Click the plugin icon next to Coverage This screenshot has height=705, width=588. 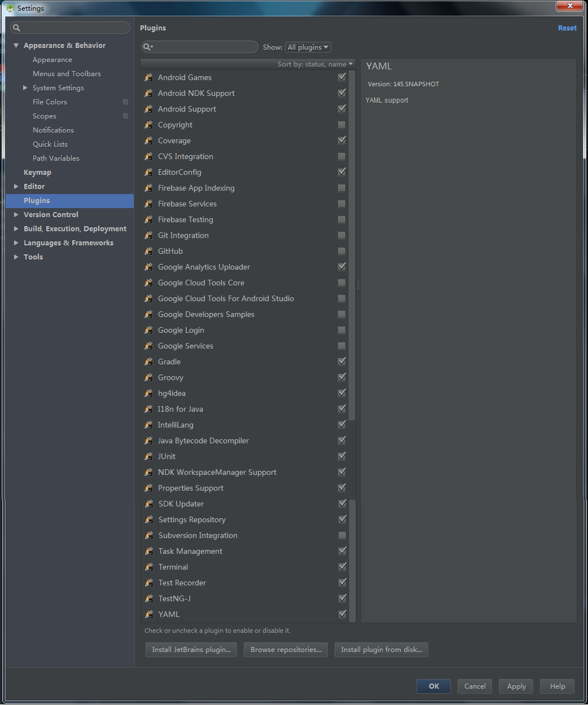149,140
